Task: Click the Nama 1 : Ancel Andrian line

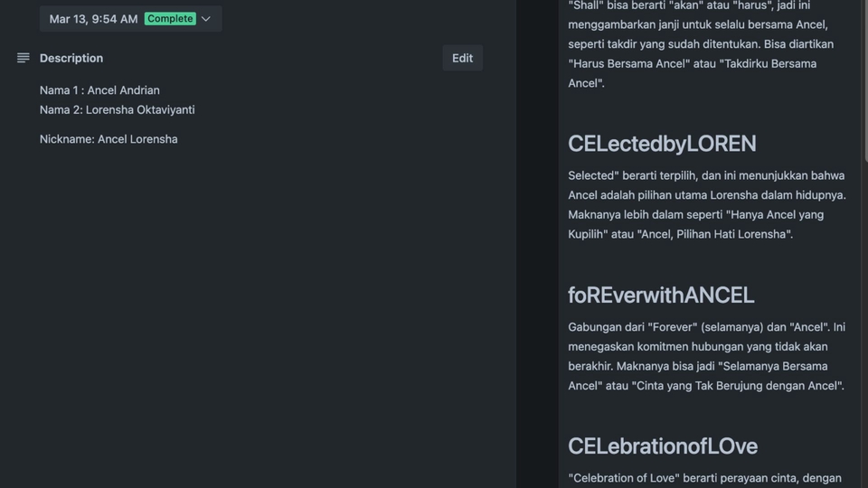Action: (99, 90)
